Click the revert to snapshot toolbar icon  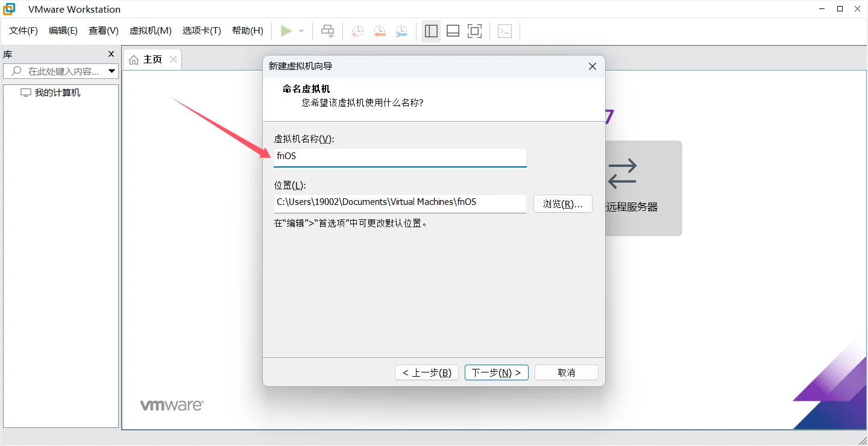[x=379, y=31]
